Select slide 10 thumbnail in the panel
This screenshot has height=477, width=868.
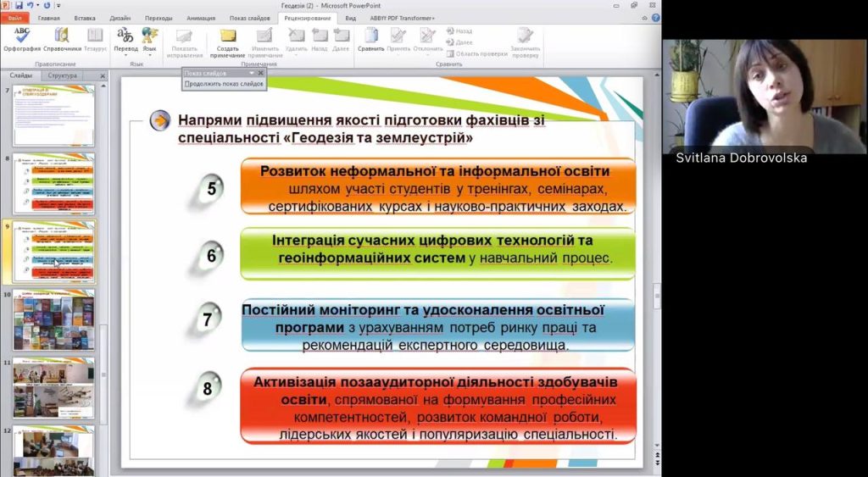53,319
